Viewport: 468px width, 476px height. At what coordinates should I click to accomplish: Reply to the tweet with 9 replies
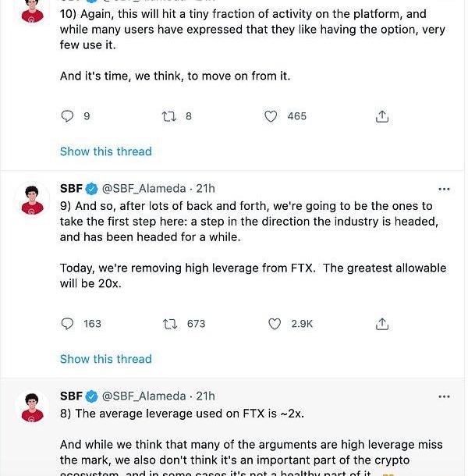click(x=68, y=116)
